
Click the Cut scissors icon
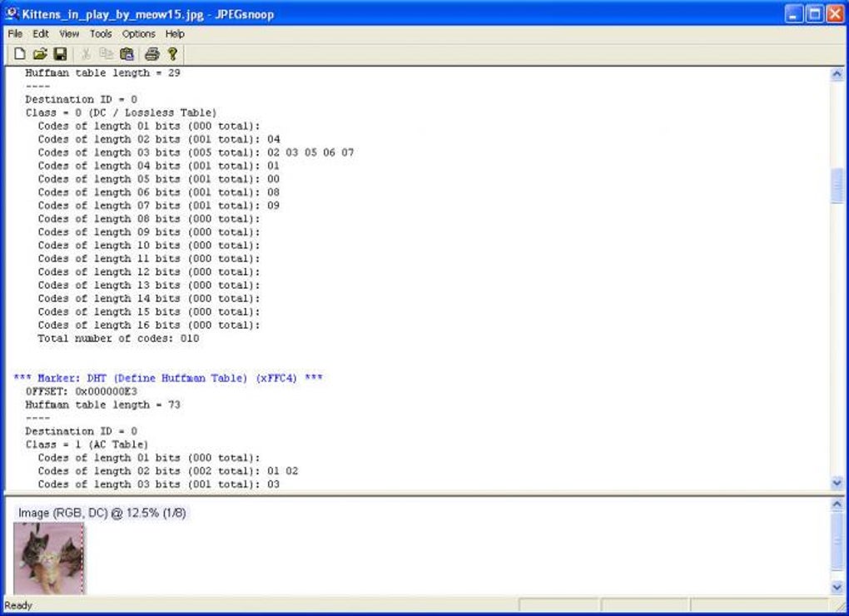coord(86,53)
